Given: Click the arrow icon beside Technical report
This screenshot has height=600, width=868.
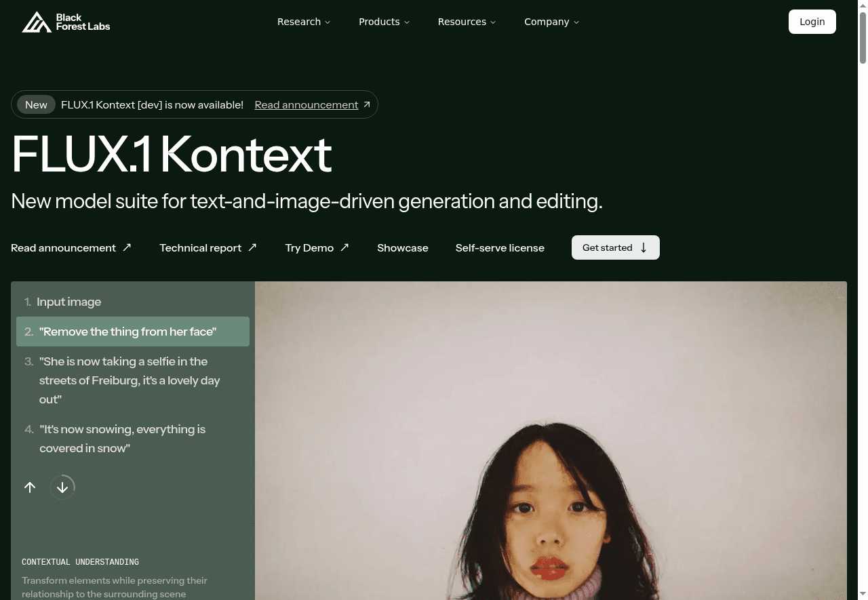Looking at the screenshot, I should [252, 247].
